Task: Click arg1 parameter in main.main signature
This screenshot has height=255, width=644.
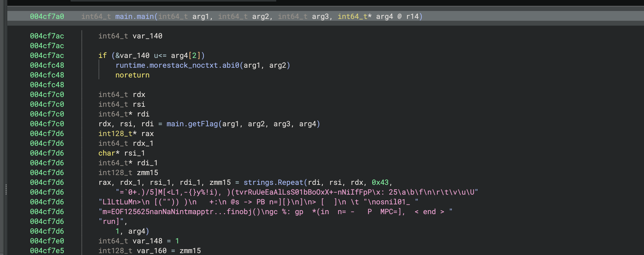Action: click(201, 16)
